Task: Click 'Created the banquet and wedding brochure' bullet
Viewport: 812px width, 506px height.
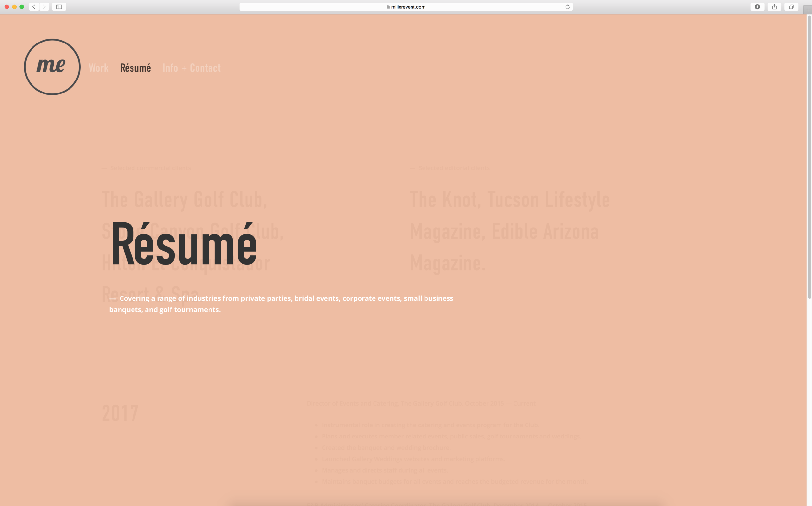Action: tap(387, 448)
